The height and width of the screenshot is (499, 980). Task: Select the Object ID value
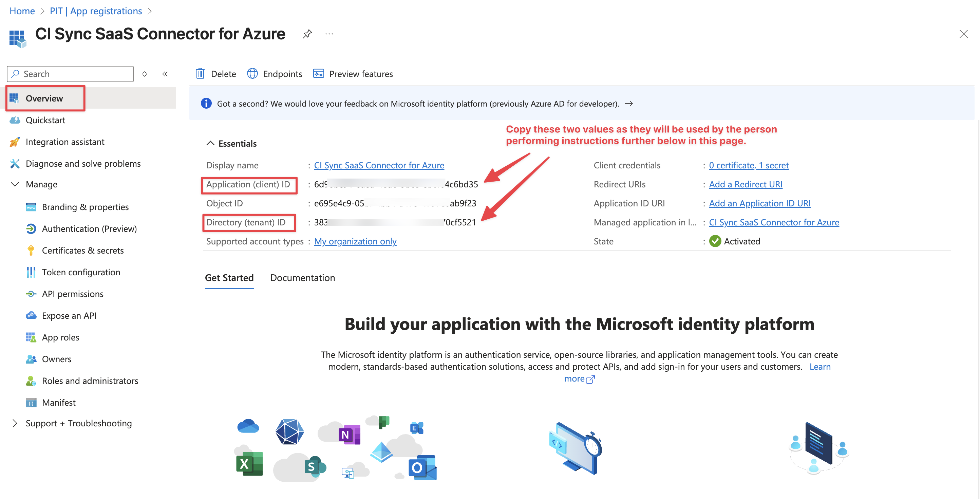point(395,203)
